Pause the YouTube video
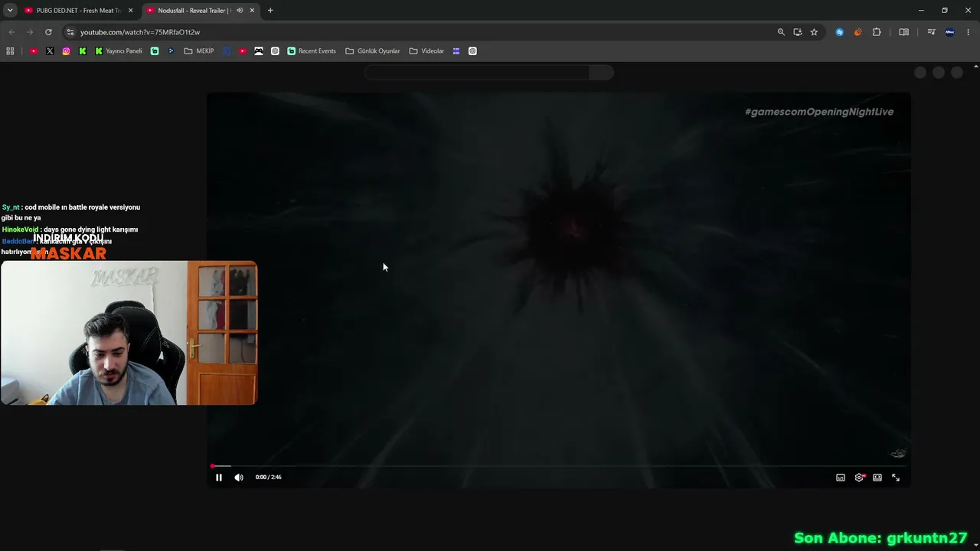The width and height of the screenshot is (980, 551). tap(219, 478)
